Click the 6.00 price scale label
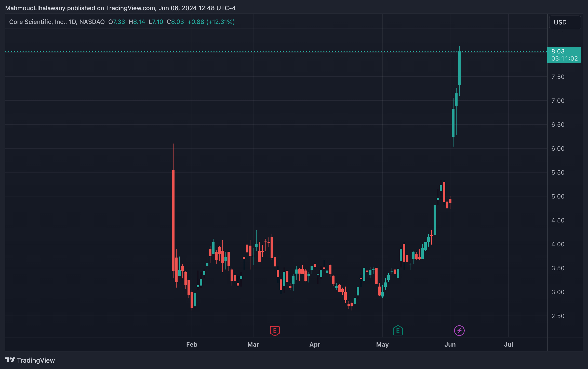Screen dimensions: 588x369 (x=558, y=149)
